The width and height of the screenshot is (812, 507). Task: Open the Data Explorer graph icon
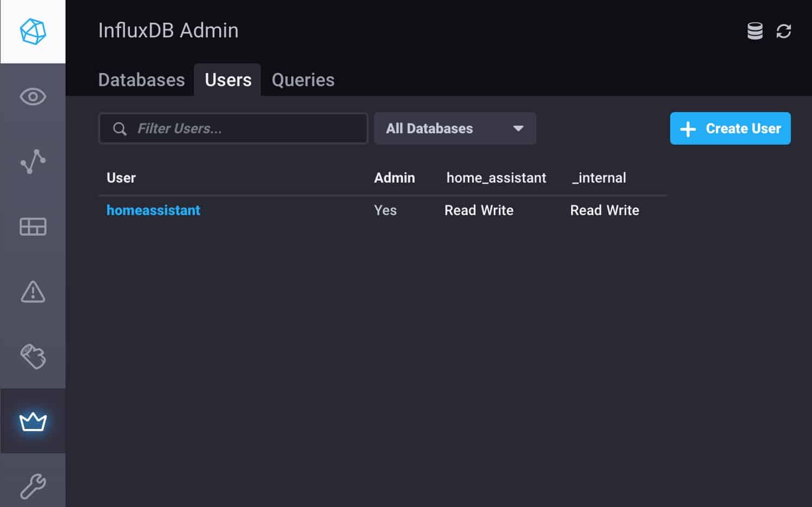[33, 161]
